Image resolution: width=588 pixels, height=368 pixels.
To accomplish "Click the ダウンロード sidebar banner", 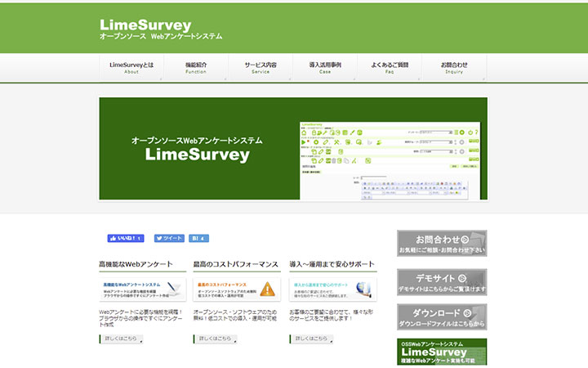I will coord(442,317).
